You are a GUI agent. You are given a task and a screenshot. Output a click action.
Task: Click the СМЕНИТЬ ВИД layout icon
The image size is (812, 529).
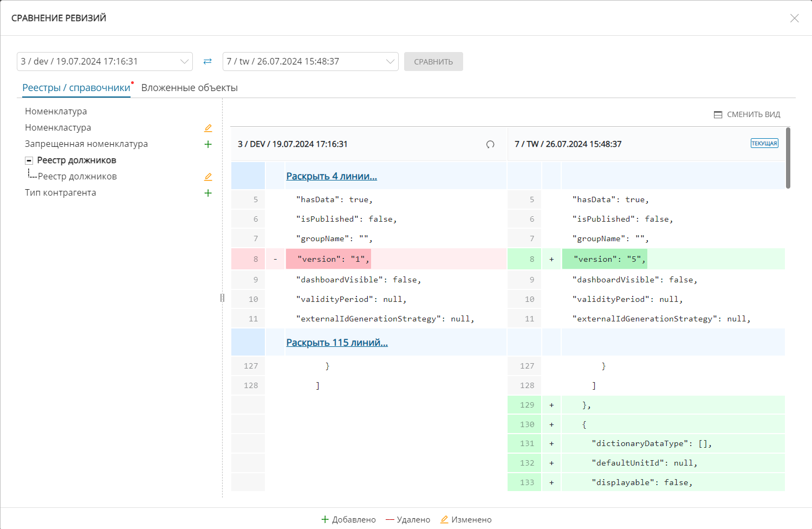[718, 115]
